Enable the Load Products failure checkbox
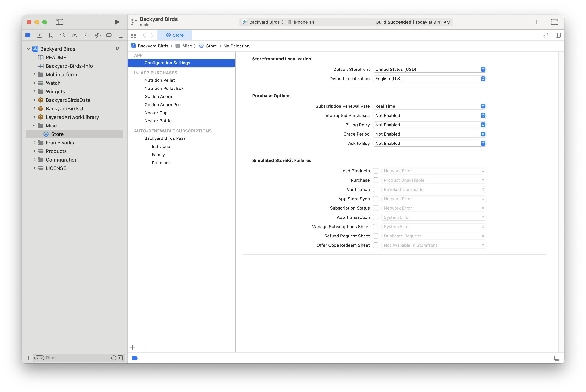The image size is (586, 392). [x=375, y=171]
